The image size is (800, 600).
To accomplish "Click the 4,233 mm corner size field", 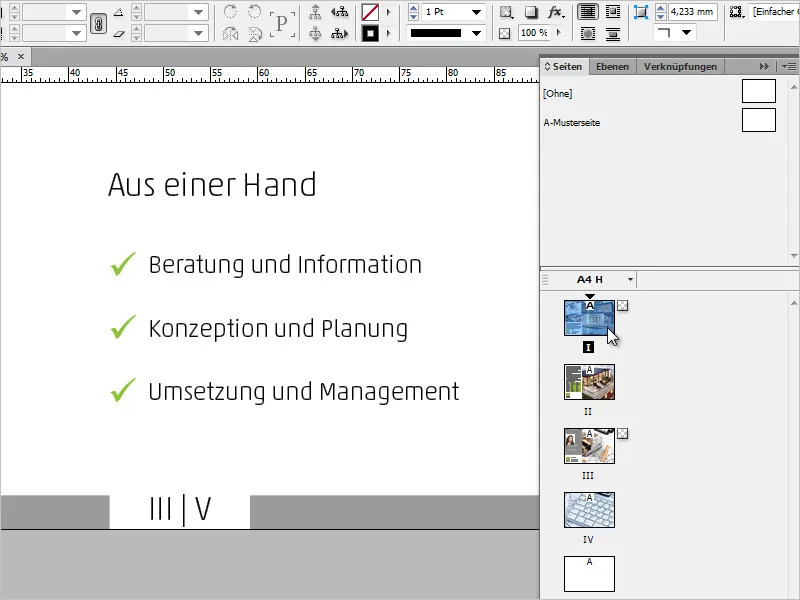I will coord(692,12).
